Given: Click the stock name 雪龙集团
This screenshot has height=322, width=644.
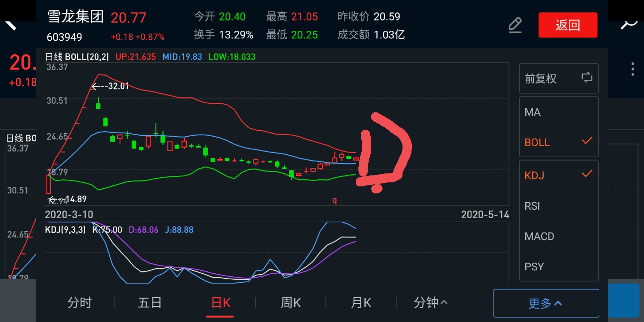Looking at the screenshot, I should coord(76,17).
